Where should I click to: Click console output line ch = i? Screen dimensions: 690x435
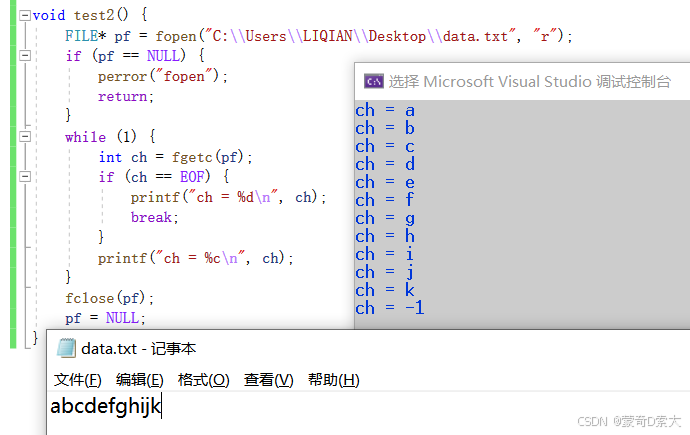coord(385,254)
